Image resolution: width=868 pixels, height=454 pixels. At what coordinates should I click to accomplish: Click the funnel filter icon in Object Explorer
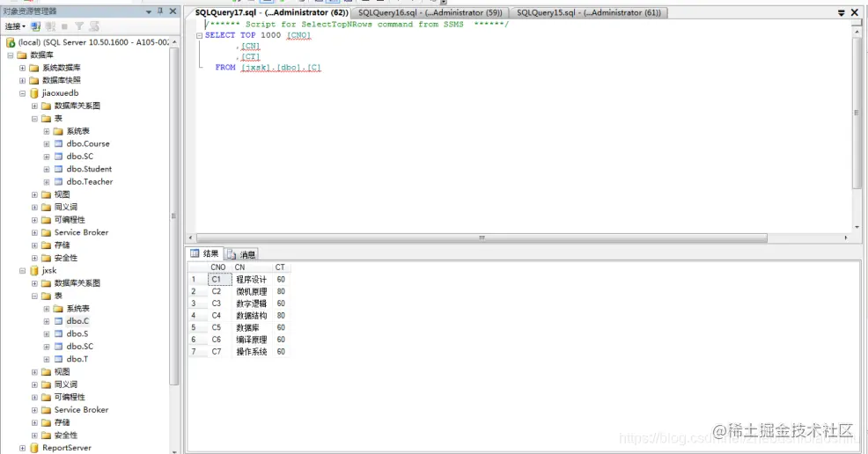pos(79,26)
